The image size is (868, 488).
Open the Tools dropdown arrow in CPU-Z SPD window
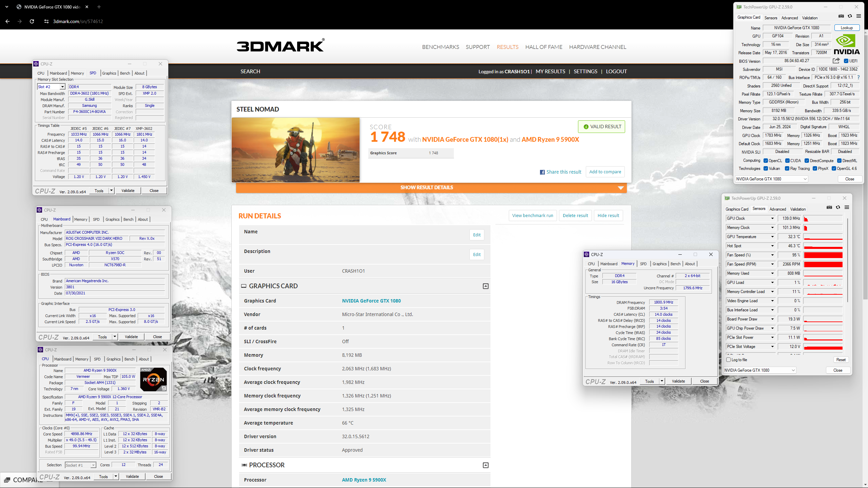tap(111, 191)
